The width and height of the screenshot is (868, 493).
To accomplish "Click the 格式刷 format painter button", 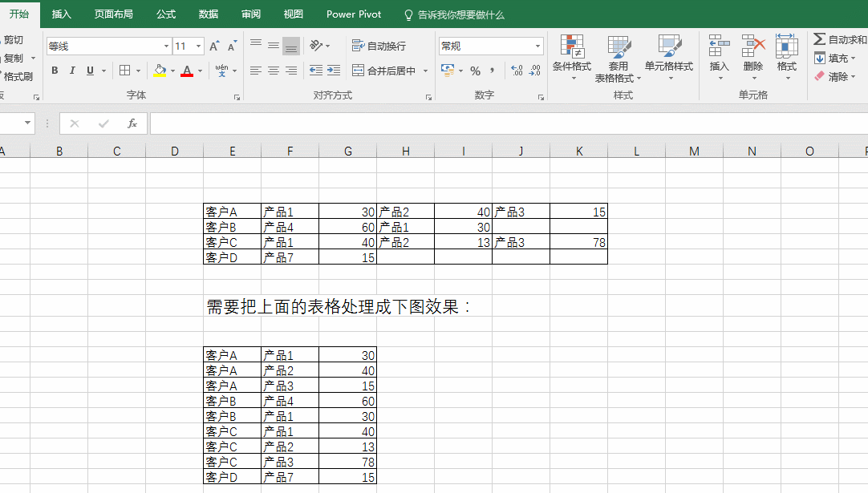I will point(16,77).
